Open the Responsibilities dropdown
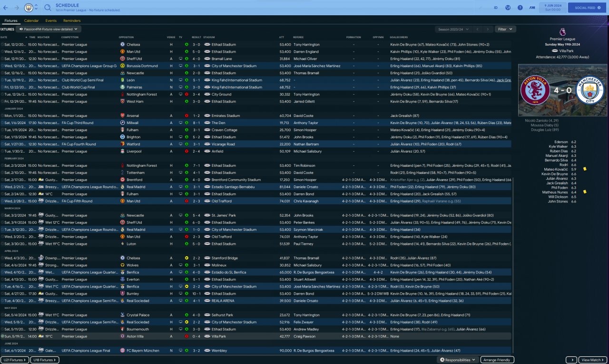Viewport: 609px width, 364px height. [x=457, y=360]
